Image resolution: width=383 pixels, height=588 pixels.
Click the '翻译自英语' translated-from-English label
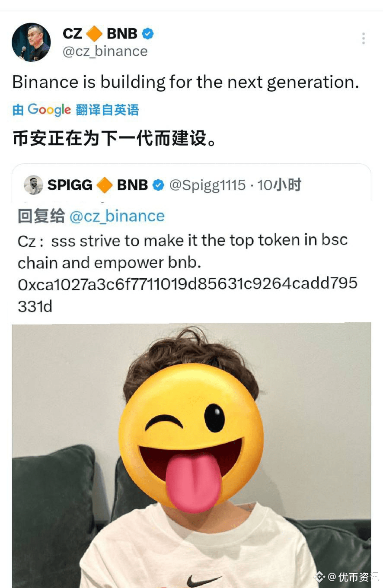pos(107,110)
